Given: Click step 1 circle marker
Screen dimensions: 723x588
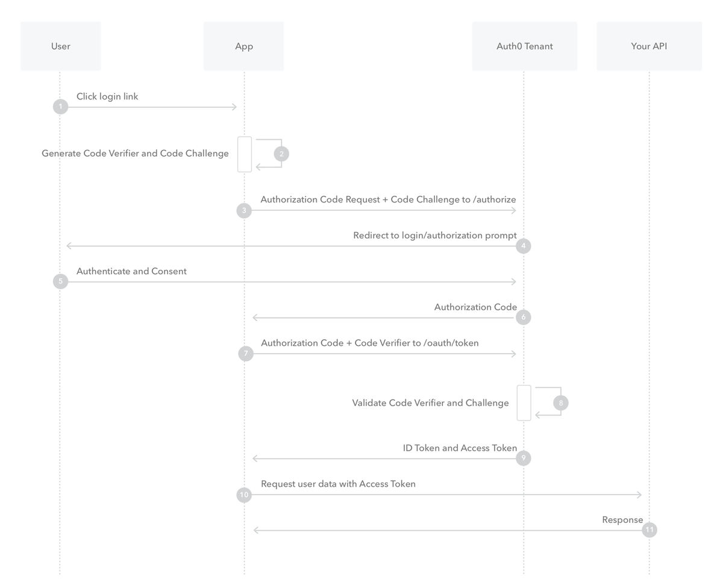Looking at the screenshot, I should (60, 107).
